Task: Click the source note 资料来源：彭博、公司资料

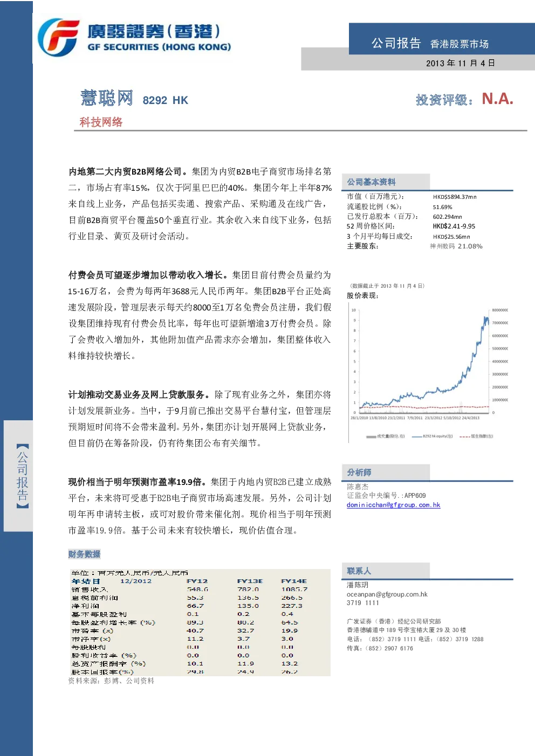Action: 111,681
